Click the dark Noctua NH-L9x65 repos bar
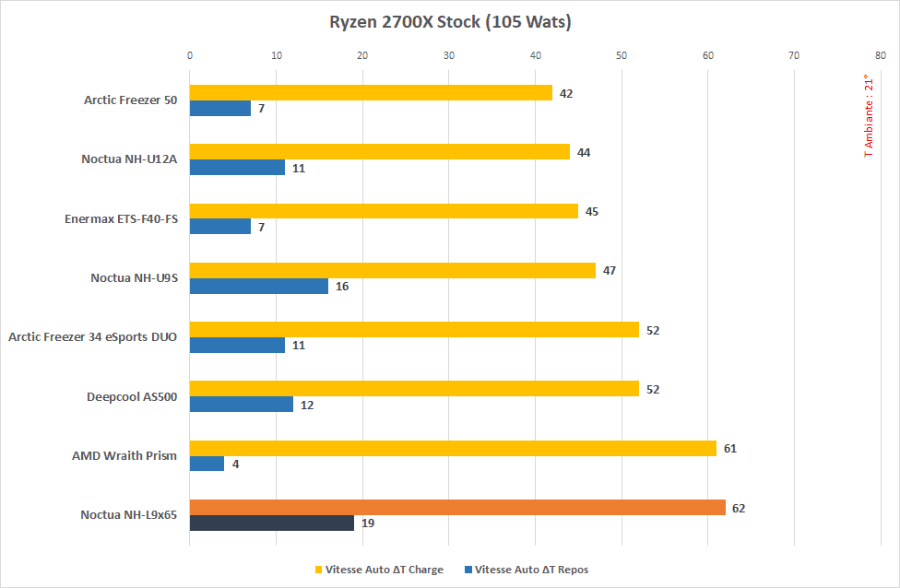 [x=272, y=523]
